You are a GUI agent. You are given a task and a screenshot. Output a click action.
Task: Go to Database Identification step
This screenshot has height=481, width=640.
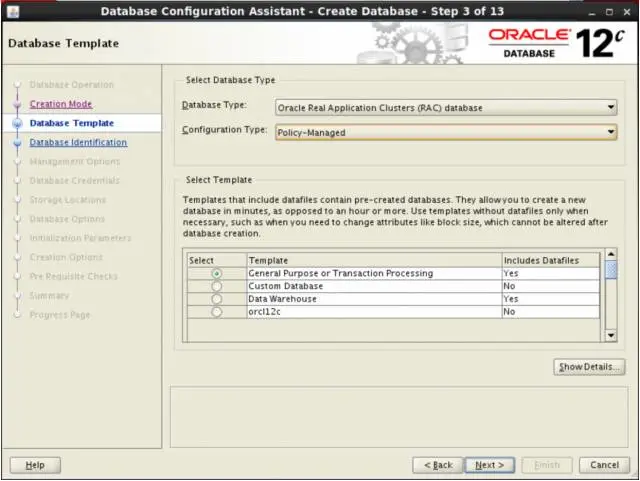78,143
